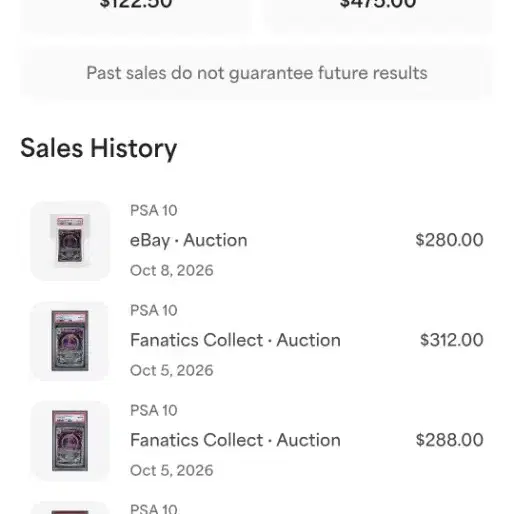The width and height of the screenshot is (514, 514).
Task: Tap PSA 10 label above eBay listing
Action: (x=154, y=210)
